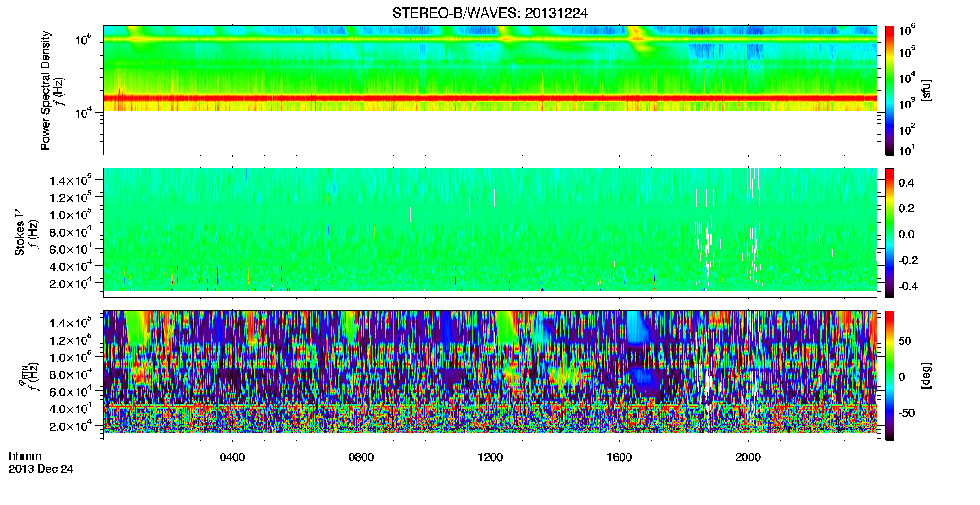The width and height of the screenshot is (980, 505).
Task: Select the Power Spectral Density axis label
Action: pos(45,90)
